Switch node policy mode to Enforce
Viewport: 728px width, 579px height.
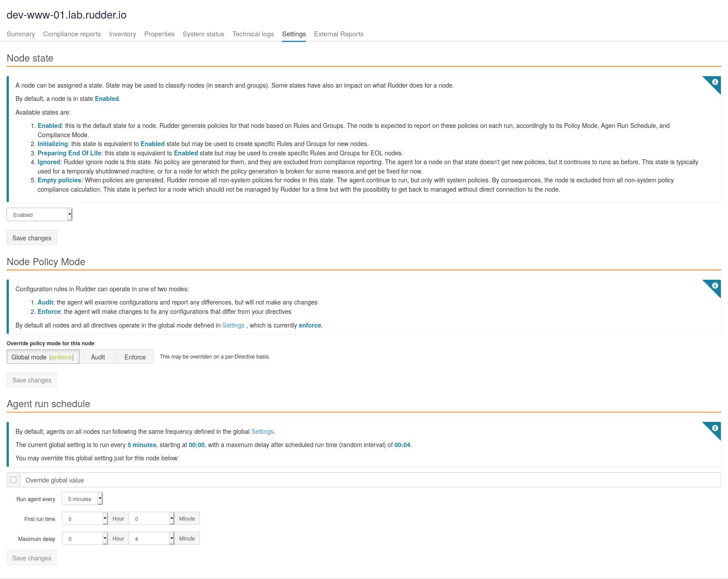pos(135,357)
